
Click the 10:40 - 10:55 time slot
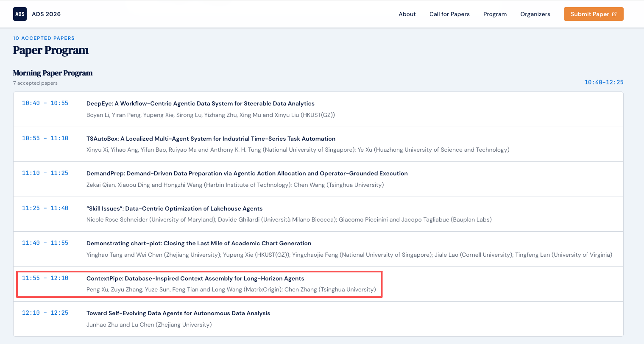[x=45, y=103]
